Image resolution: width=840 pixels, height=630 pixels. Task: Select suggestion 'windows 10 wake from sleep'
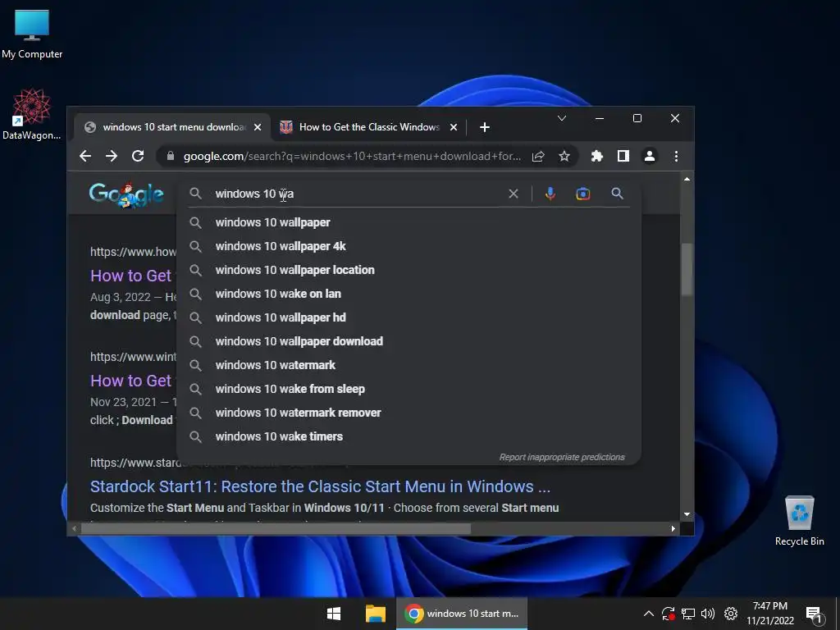[x=409, y=389]
